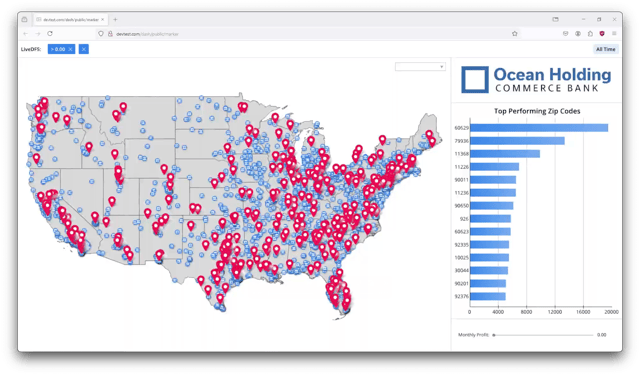Open the dropdown above the map

click(420, 67)
